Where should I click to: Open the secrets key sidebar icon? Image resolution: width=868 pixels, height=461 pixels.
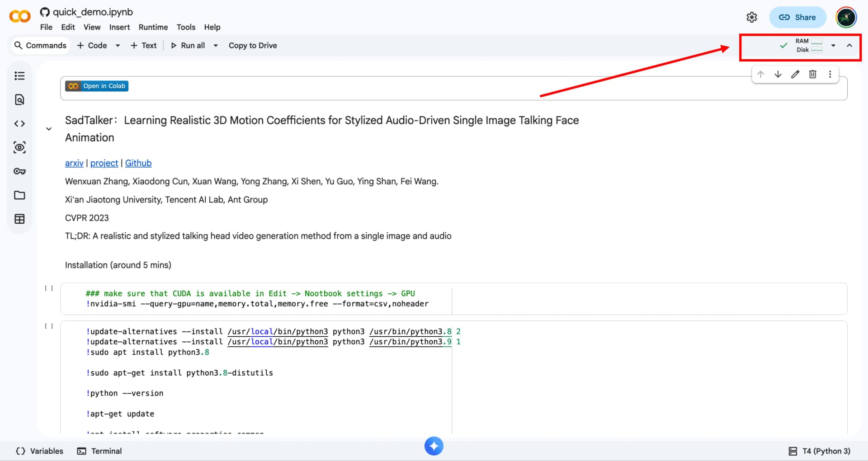click(x=19, y=171)
